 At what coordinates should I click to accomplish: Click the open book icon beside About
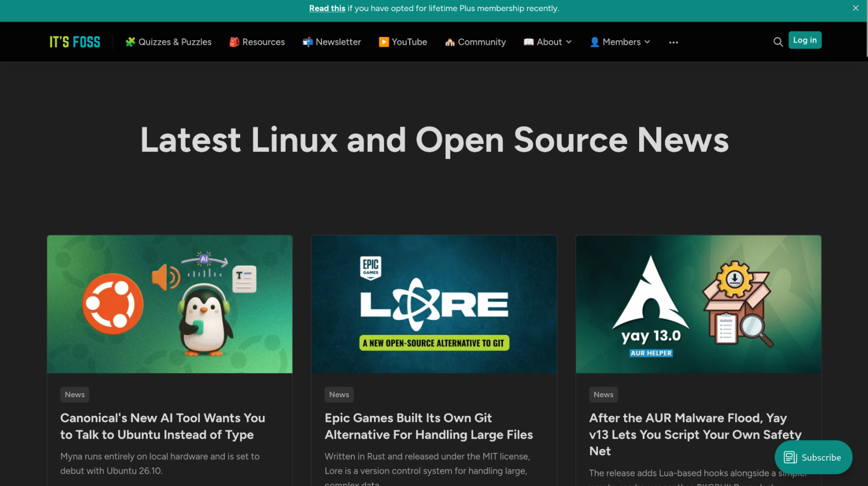529,42
